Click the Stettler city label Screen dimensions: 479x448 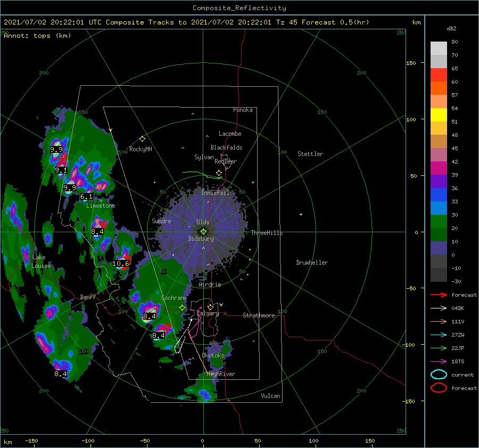[310, 154]
